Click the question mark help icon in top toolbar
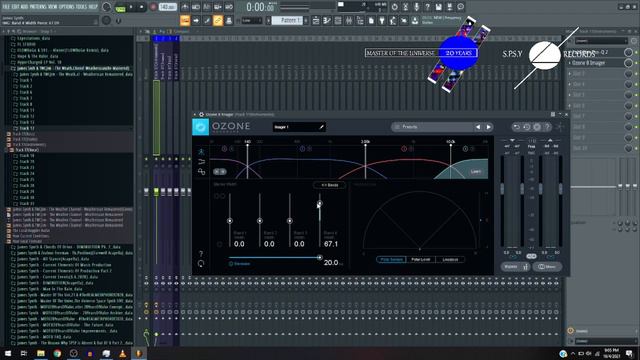Screen dimensions: 640x360 pos(427,7)
